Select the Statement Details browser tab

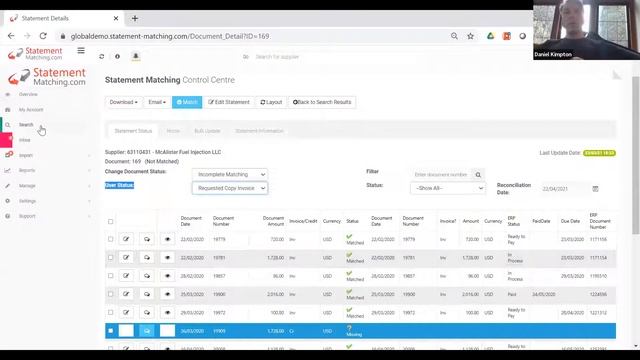(x=64, y=18)
